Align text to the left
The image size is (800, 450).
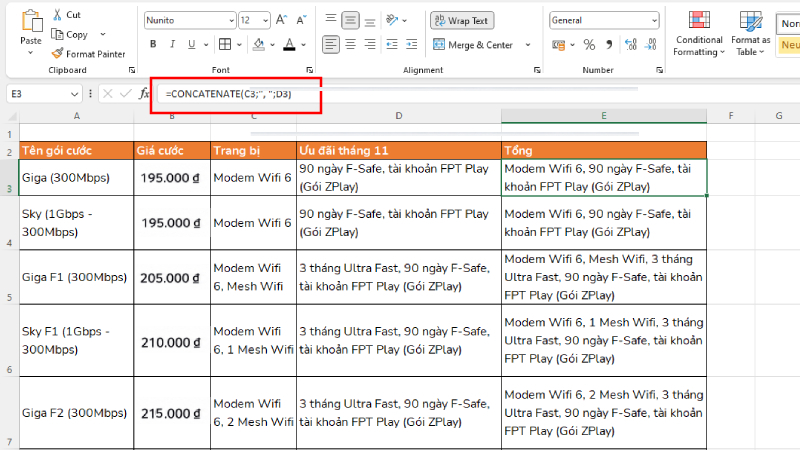331,44
